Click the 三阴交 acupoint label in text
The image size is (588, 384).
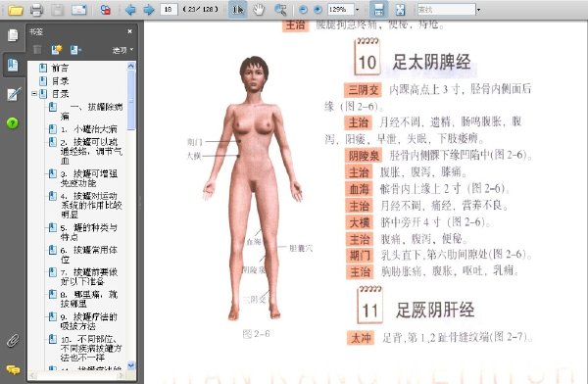pos(363,90)
